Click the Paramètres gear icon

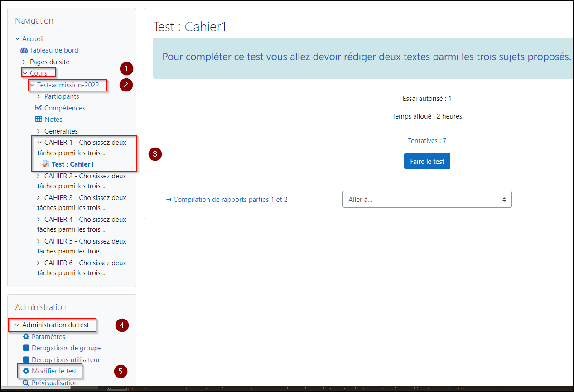(26, 337)
